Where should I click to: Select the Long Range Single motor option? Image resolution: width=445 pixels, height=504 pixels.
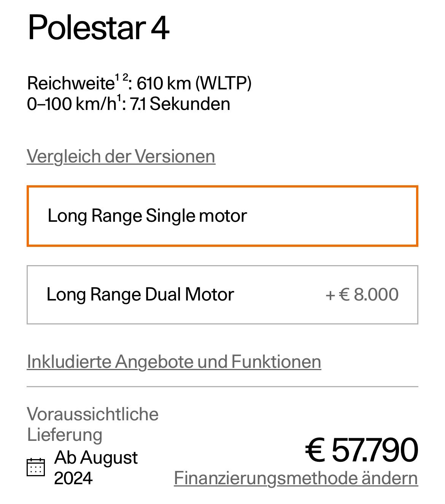(222, 216)
